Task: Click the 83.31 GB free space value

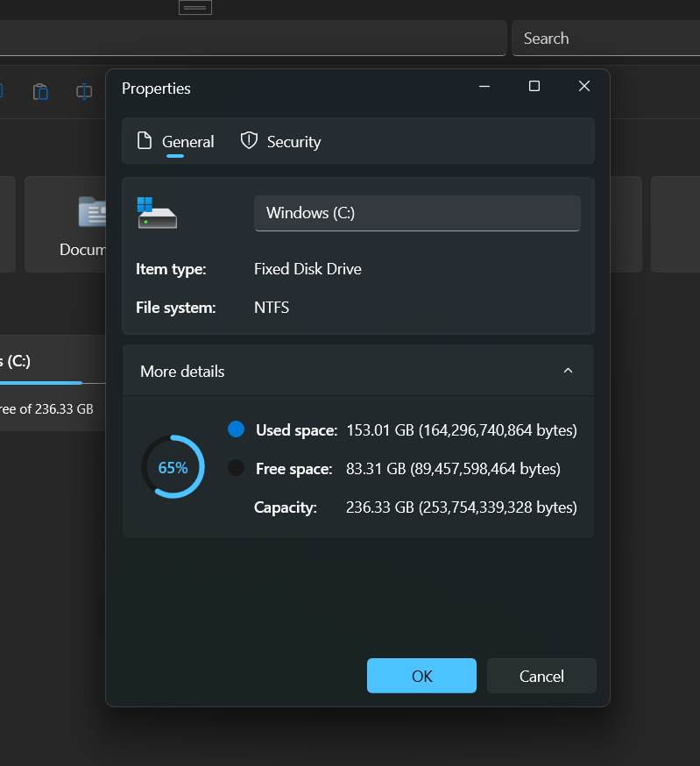Action: pyautogui.click(x=453, y=469)
